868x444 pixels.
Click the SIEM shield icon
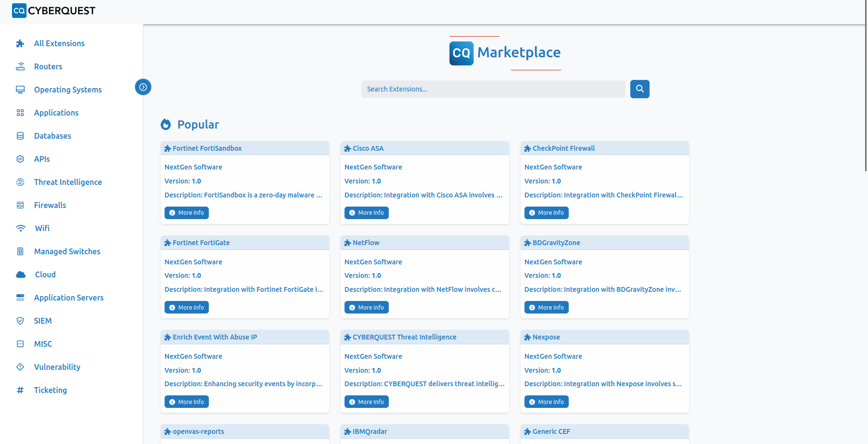click(x=20, y=321)
